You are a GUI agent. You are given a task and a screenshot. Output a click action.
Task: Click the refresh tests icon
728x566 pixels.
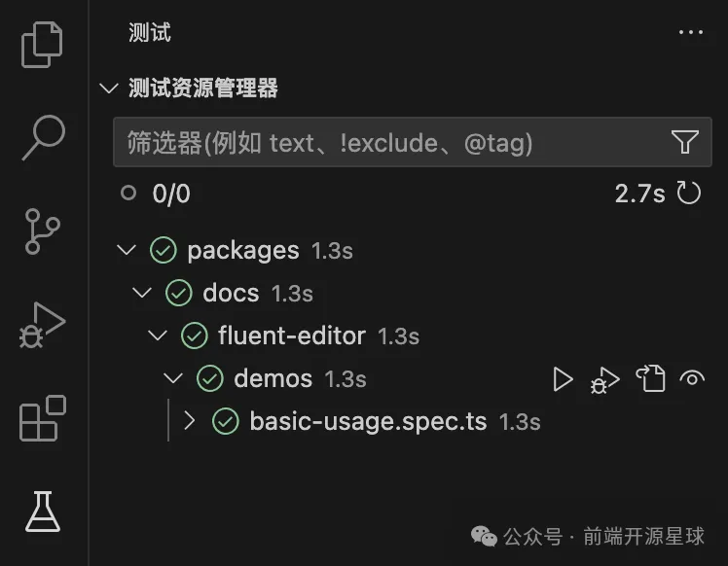click(689, 194)
